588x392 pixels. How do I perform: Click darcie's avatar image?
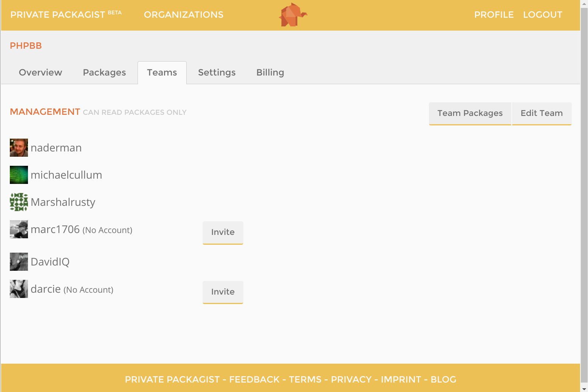click(19, 289)
